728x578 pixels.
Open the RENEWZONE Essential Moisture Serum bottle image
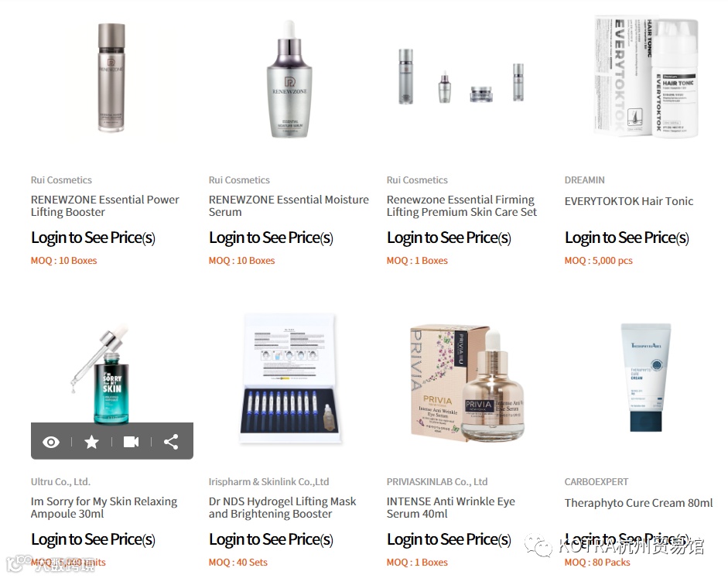[x=289, y=79]
